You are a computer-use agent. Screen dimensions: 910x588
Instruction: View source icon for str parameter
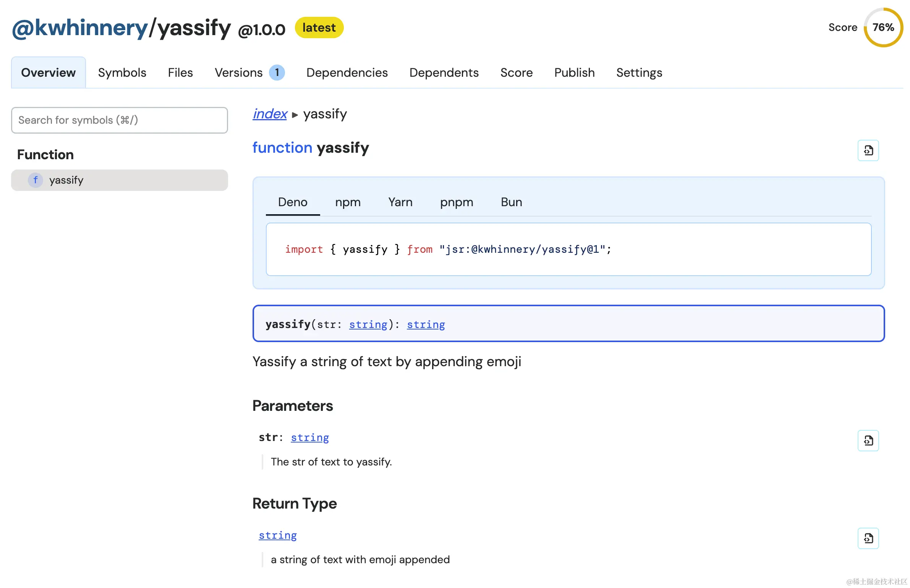[x=868, y=441]
